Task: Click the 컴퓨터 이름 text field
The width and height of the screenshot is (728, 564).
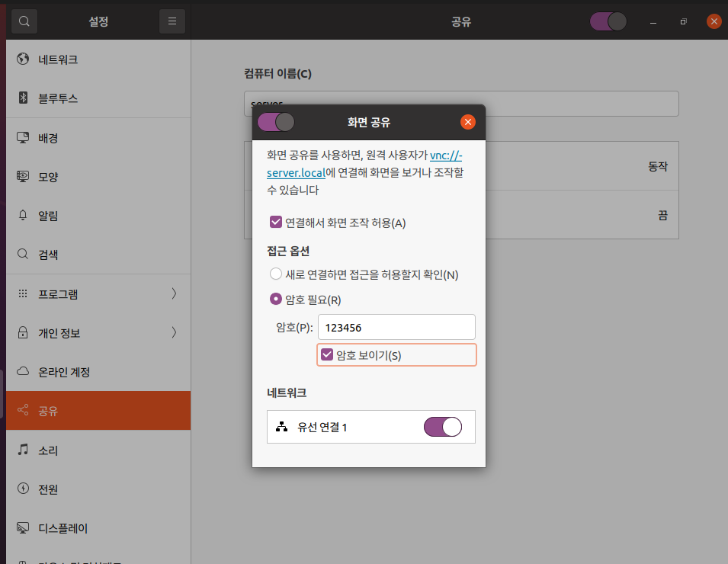Action: point(461,104)
